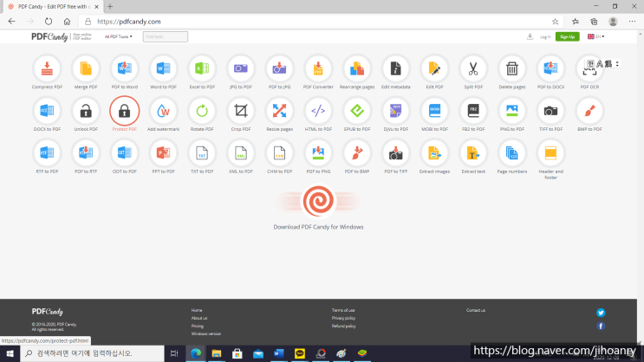
Task: Select the Split PDF scissors icon
Action: [x=473, y=68]
